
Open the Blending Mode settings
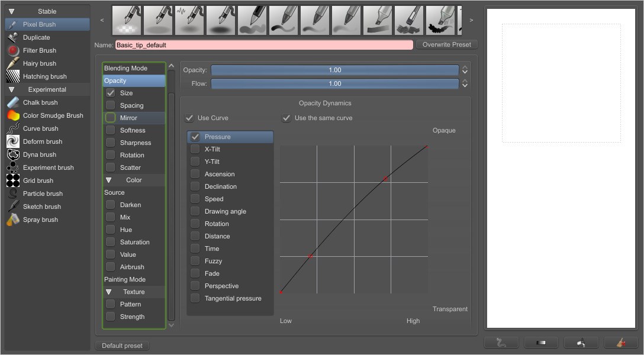(125, 68)
